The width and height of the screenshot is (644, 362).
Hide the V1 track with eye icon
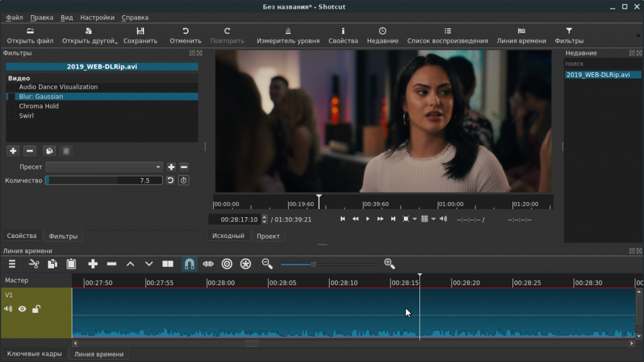tap(22, 309)
